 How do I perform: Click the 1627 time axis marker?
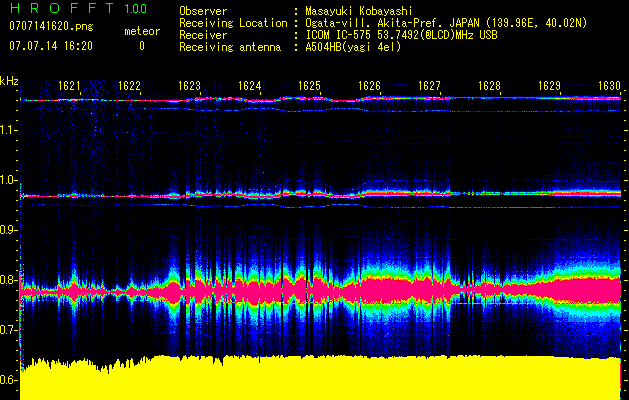point(429,86)
